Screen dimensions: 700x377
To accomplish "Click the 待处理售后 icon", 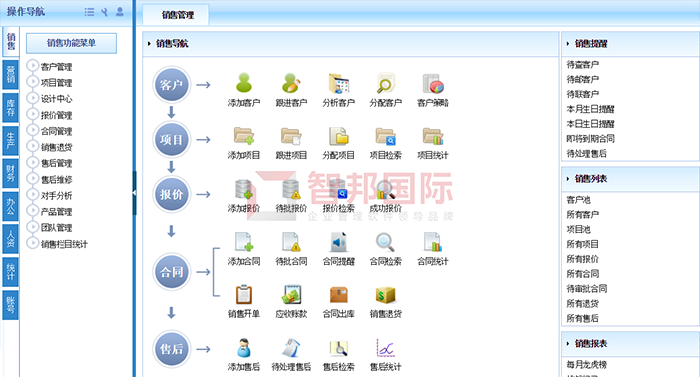I will pyautogui.click(x=291, y=348).
